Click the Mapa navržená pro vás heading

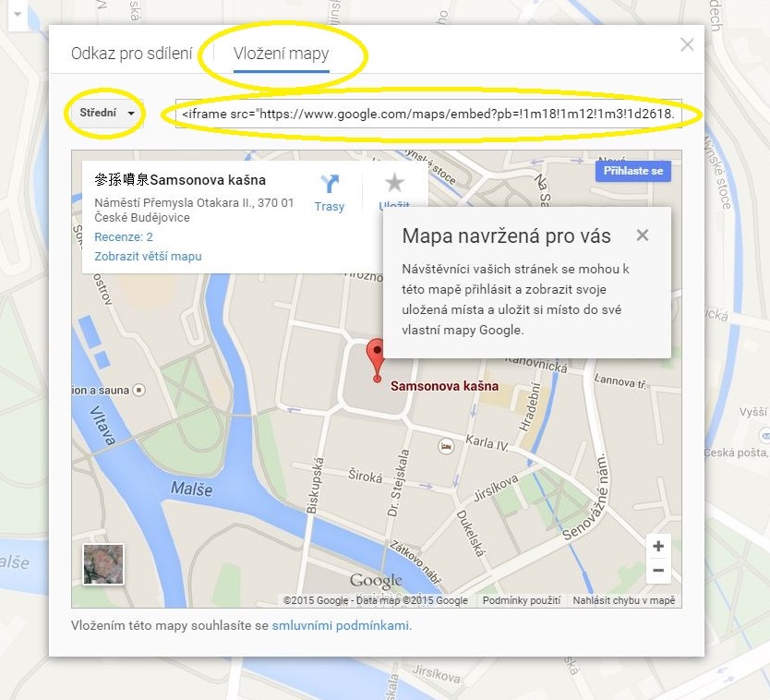(506, 235)
